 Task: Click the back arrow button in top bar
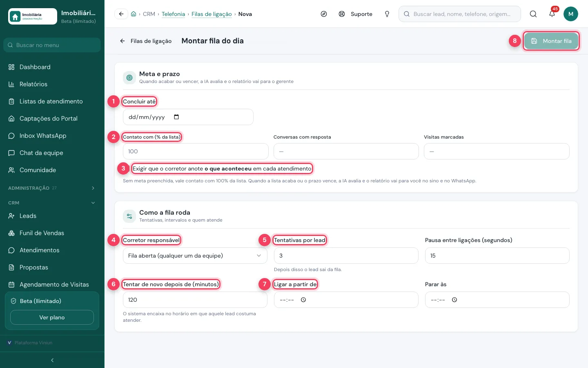[121, 14]
